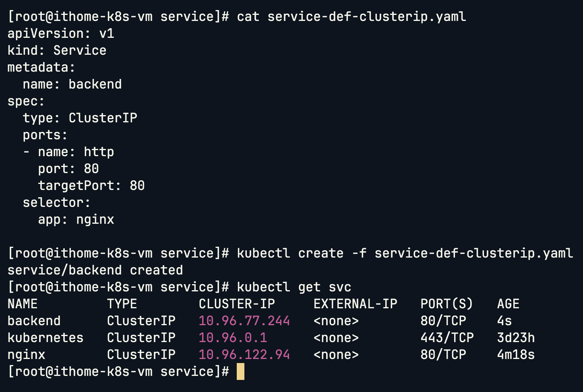Click the yellow terminal cursor block
The width and height of the screenshot is (583, 392).
point(240,371)
